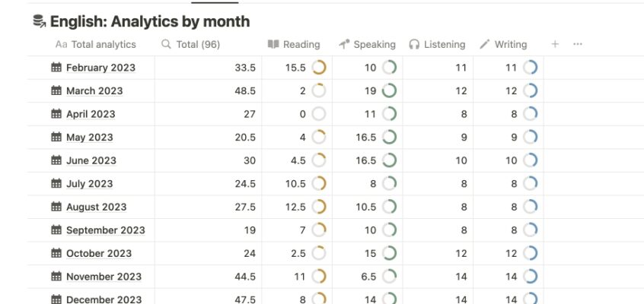Open the Reading column header options
This screenshot has height=304, width=644.
[297, 44]
